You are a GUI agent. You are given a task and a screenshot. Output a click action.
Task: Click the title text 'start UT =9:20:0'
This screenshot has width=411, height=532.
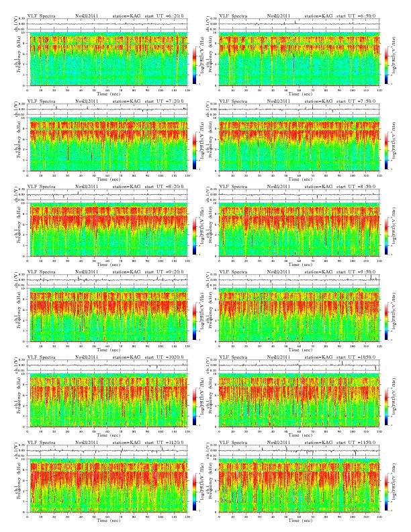coord(164,272)
